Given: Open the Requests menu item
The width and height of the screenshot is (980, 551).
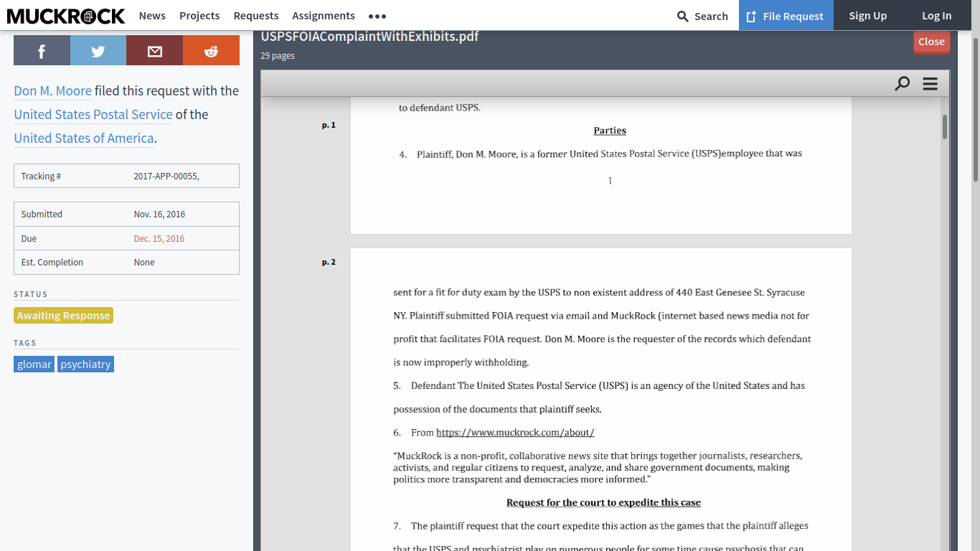Looking at the screenshot, I should pos(256,16).
